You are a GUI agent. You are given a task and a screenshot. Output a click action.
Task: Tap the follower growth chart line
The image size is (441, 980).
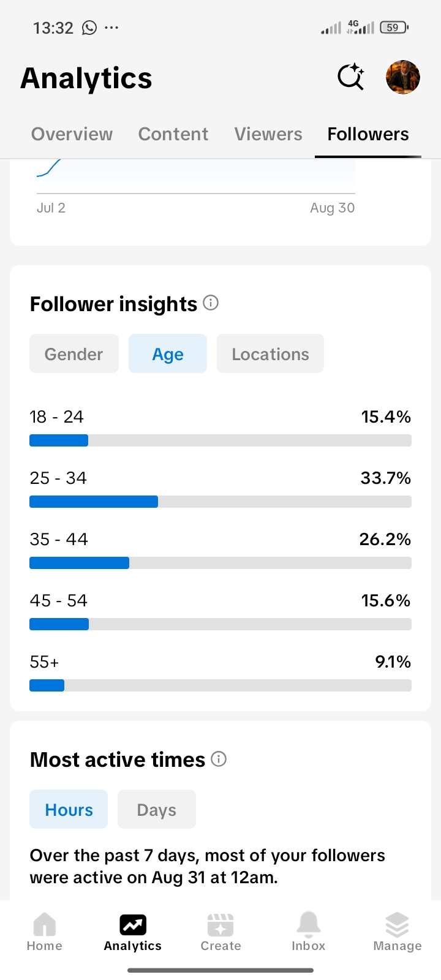[49, 168]
